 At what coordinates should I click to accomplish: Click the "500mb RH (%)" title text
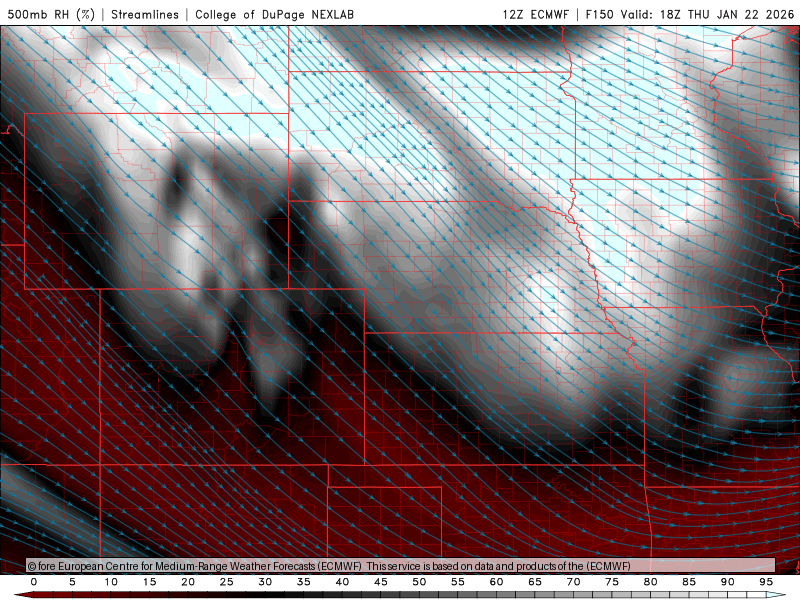pyautogui.click(x=51, y=14)
